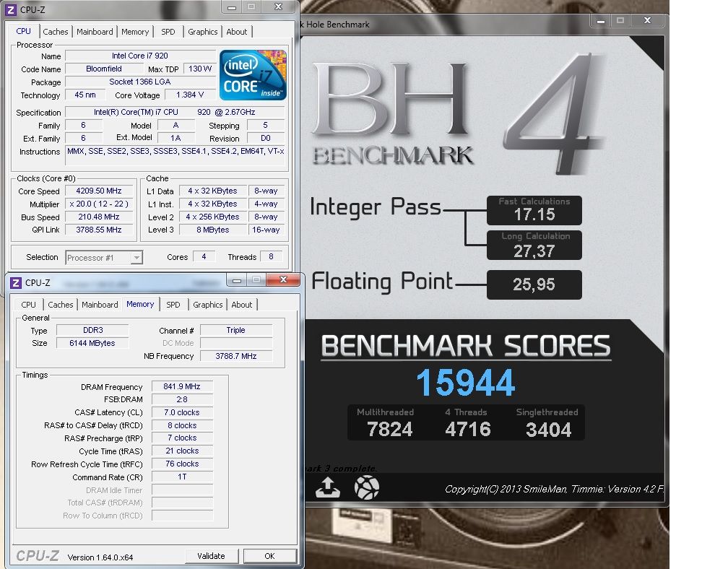Click the CAS# Latency value 7.0 clocks

point(182,412)
